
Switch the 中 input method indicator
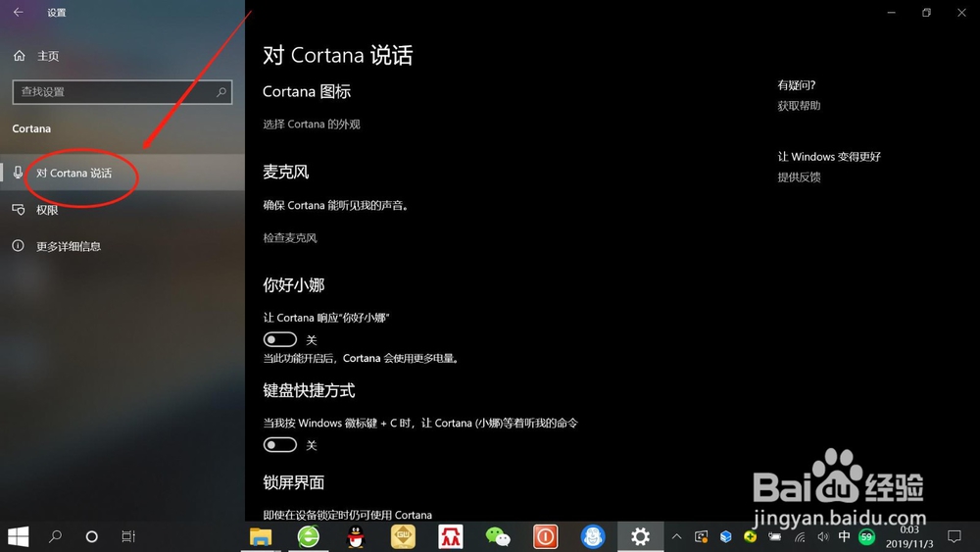[845, 536]
